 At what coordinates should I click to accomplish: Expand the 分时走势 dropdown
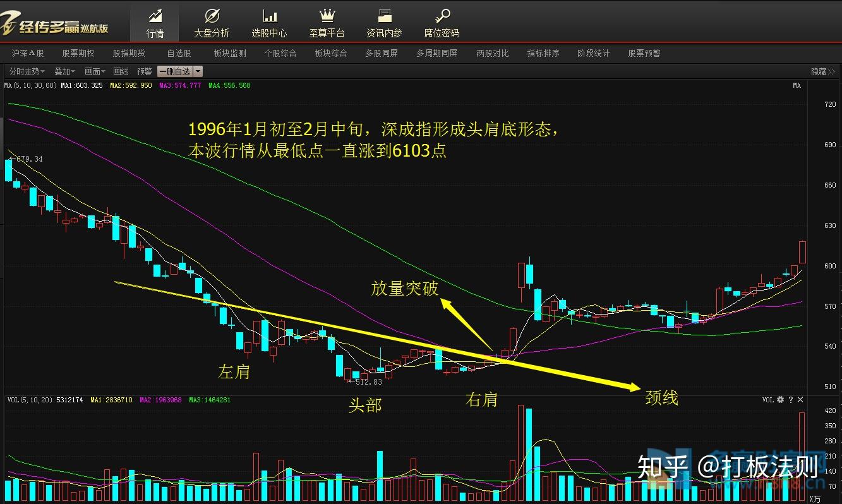coord(27,71)
